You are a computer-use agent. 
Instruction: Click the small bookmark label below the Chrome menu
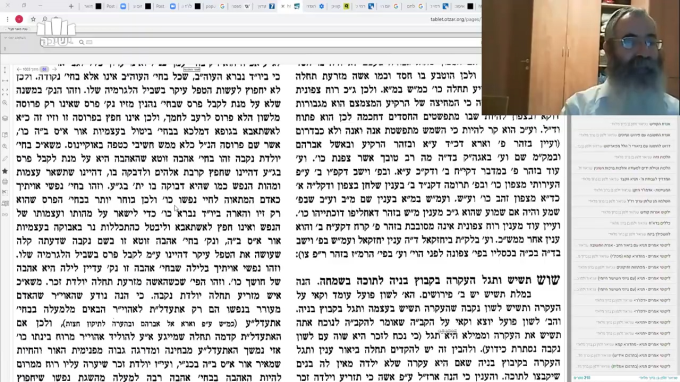pos(17,29)
